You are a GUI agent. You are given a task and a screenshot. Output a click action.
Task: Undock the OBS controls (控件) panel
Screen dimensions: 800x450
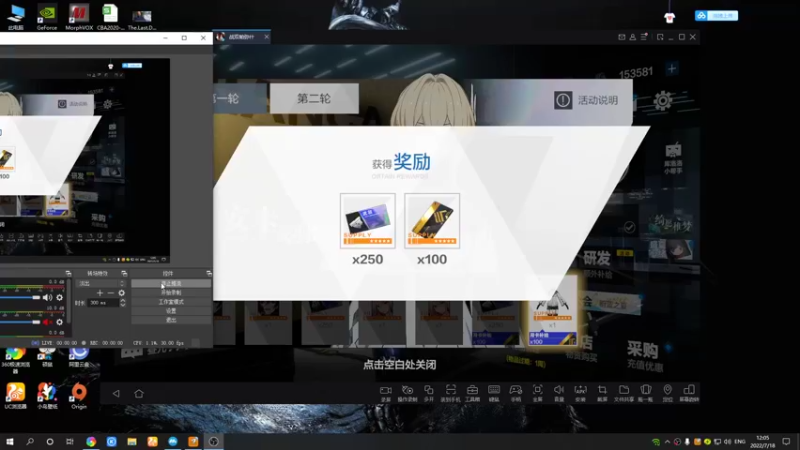[x=209, y=273]
